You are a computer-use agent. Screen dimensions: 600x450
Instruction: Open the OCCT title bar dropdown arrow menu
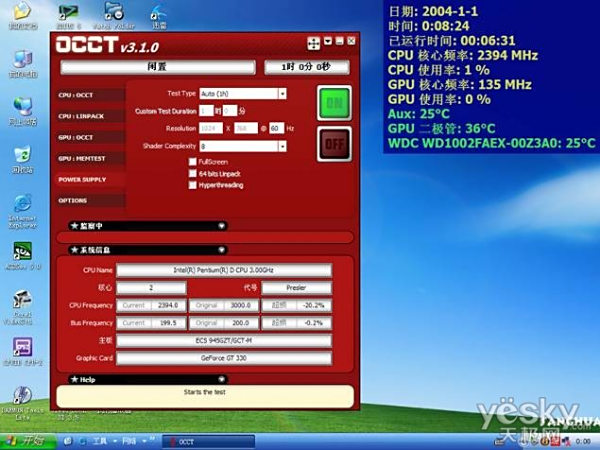point(328,41)
